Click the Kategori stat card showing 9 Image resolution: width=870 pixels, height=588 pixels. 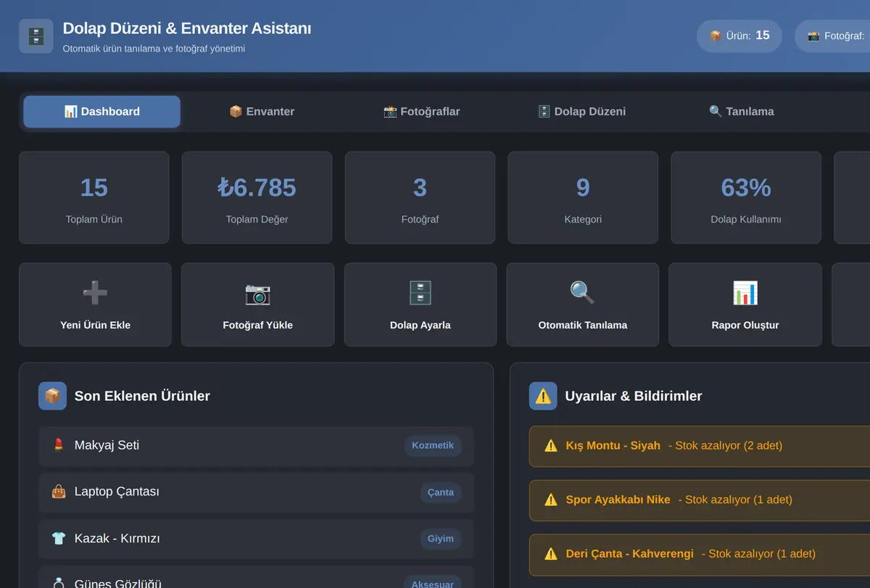(583, 197)
